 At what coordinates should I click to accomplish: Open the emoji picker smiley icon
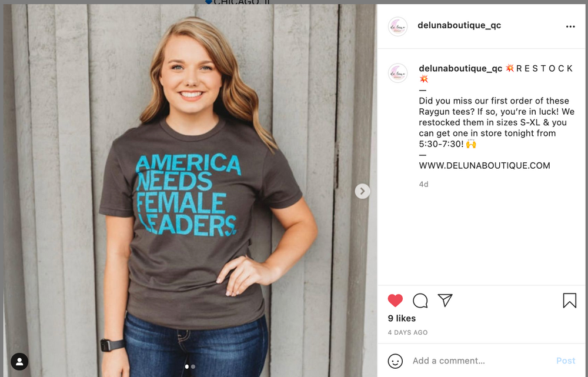pos(395,361)
